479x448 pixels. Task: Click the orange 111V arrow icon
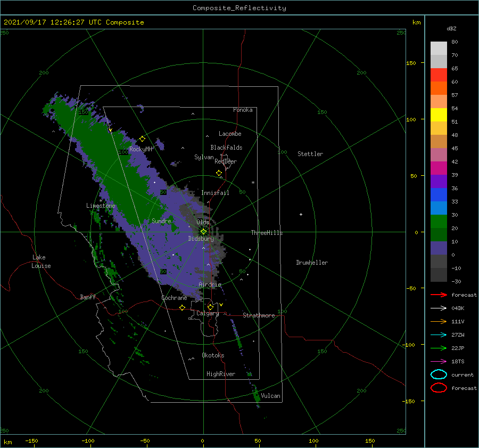point(439,321)
